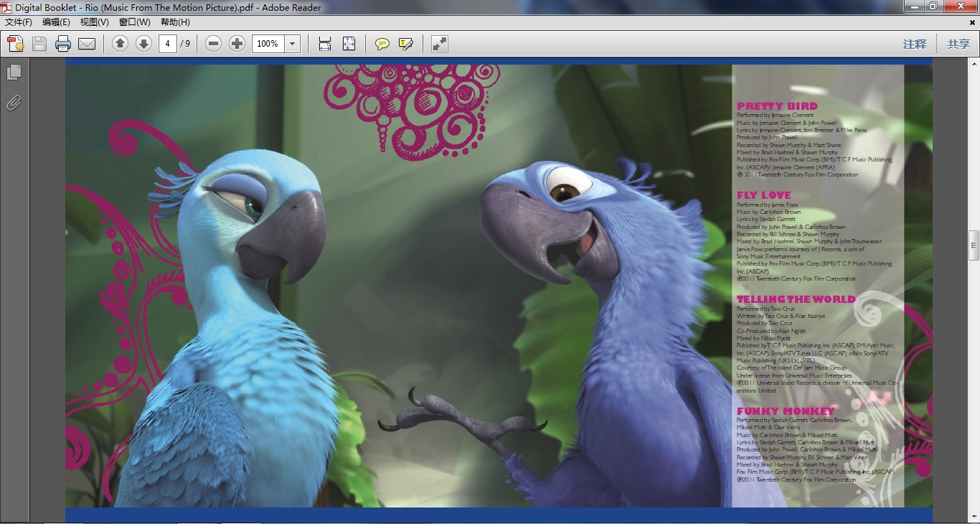The height and width of the screenshot is (524, 980).
Task: Print the document using the printer icon
Action: click(63, 44)
